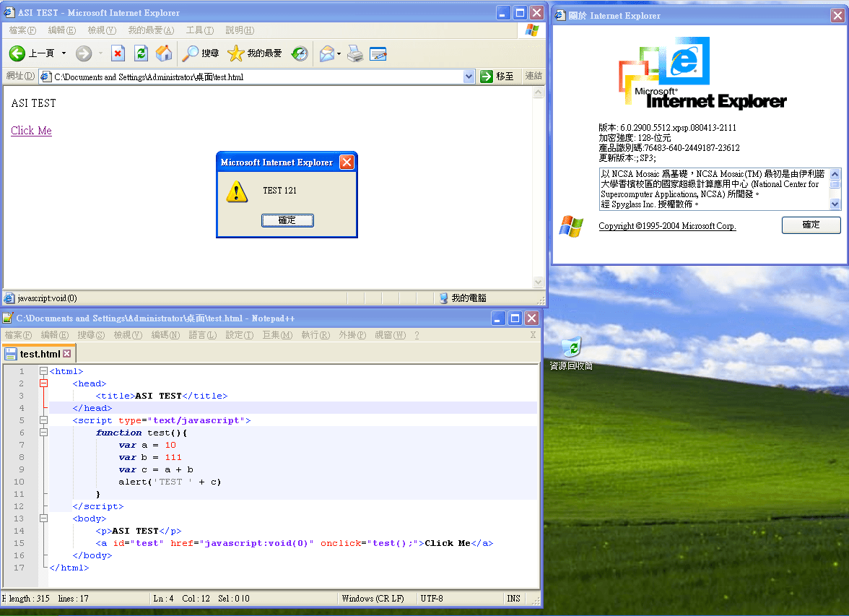Click the IE address bar field

[x=258, y=77]
